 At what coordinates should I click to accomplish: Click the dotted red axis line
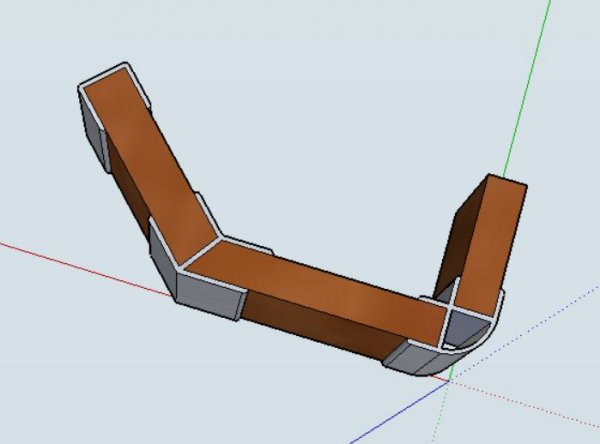tap(530, 403)
